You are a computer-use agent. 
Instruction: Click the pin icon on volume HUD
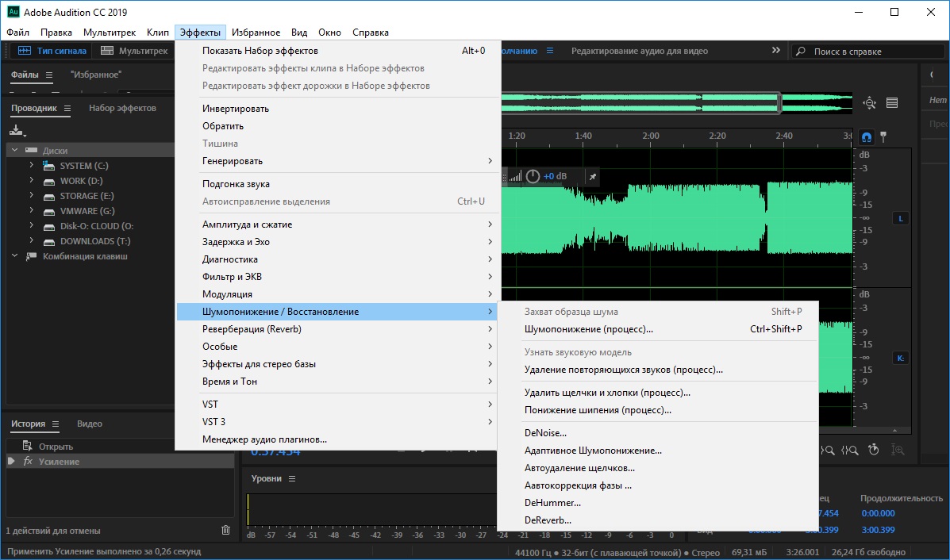(591, 176)
